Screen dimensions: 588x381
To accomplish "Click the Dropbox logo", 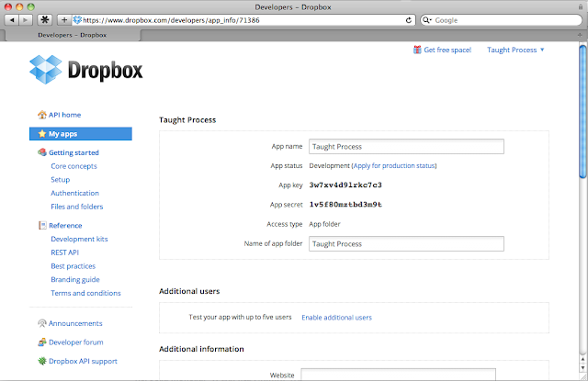I will pyautogui.click(x=85, y=70).
